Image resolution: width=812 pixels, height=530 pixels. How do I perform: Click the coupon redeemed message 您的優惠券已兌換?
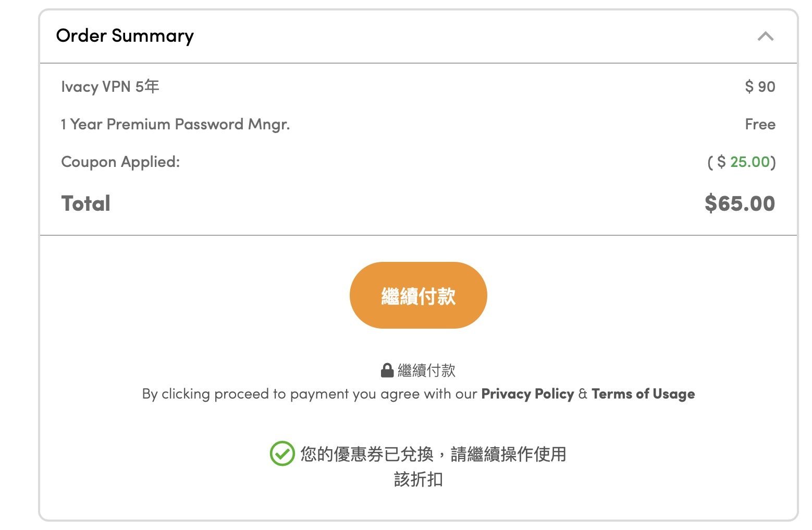(367, 454)
